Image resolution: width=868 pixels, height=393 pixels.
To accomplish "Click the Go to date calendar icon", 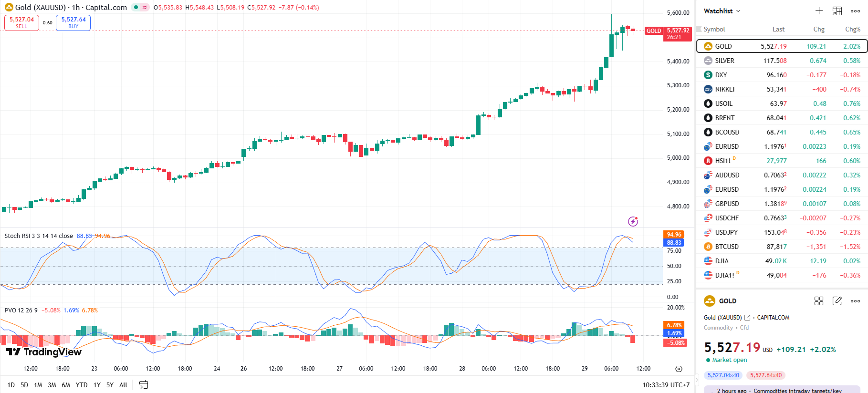I will tap(143, 385).
